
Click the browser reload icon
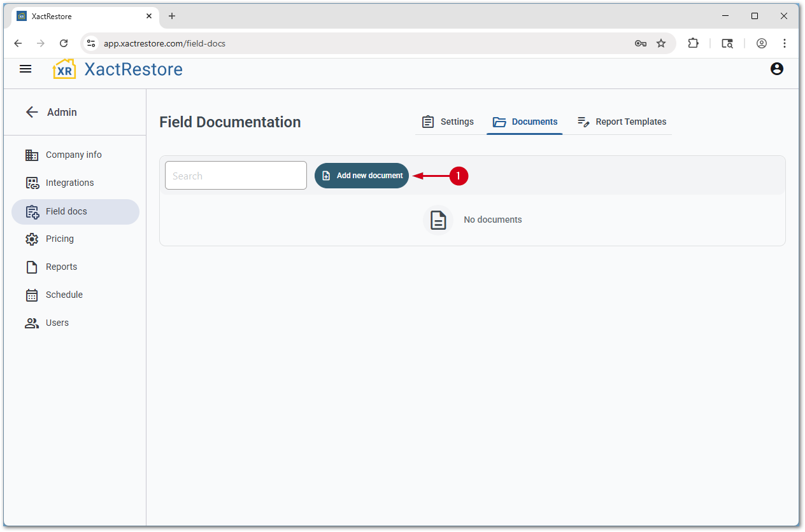coord(64,43)
